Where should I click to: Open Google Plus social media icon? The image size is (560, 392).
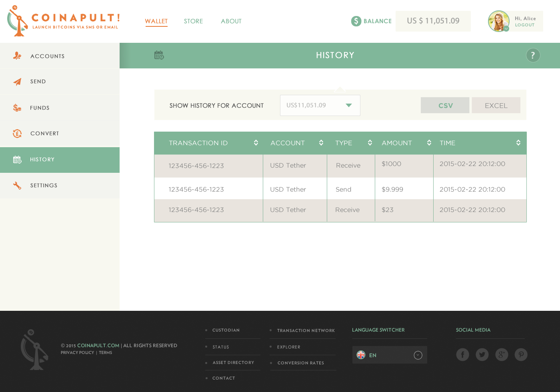click(502, 354)
